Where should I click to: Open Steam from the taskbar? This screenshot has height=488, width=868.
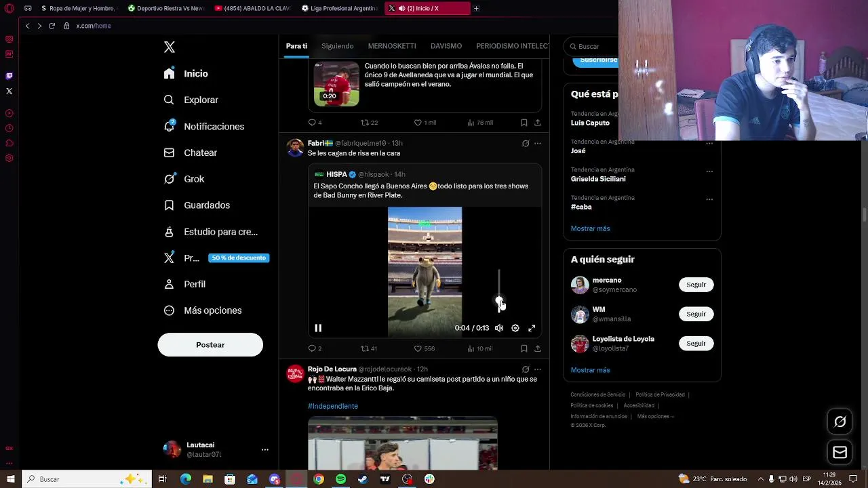point(363,479)
